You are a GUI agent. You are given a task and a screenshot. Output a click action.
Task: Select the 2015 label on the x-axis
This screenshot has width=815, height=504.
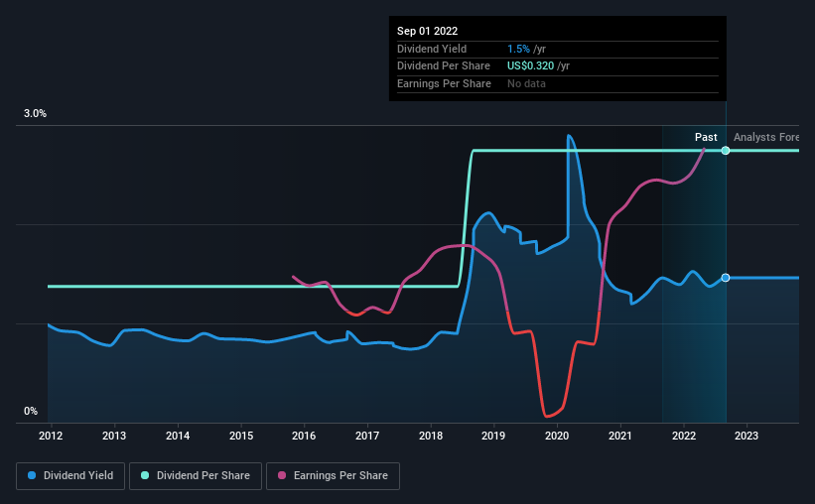[241, 436]
